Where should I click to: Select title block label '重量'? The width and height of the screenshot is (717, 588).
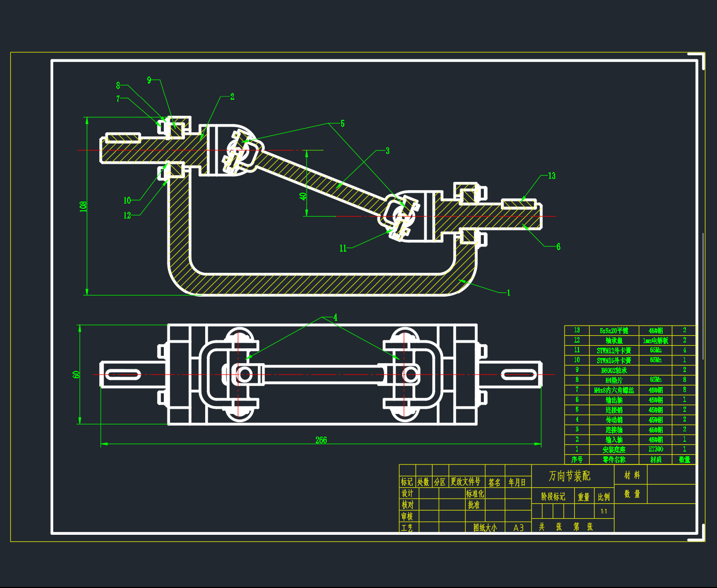pos(584,497)
